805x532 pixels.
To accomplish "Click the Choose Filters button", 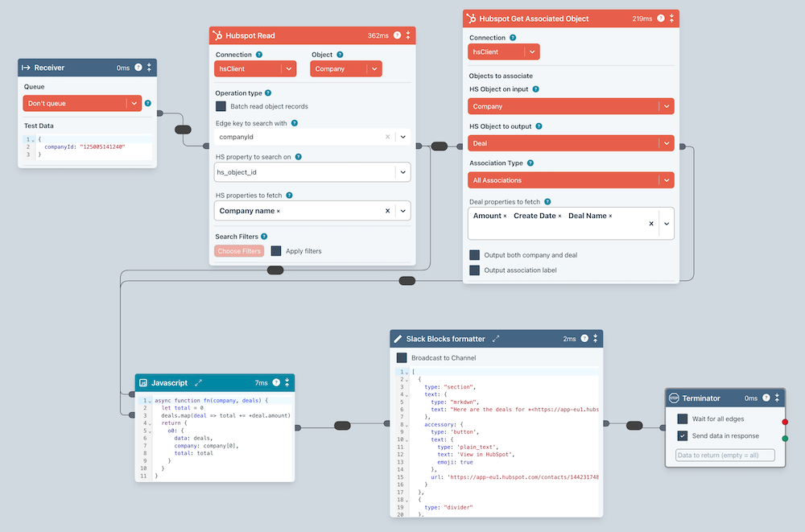I will click(239, 251).
